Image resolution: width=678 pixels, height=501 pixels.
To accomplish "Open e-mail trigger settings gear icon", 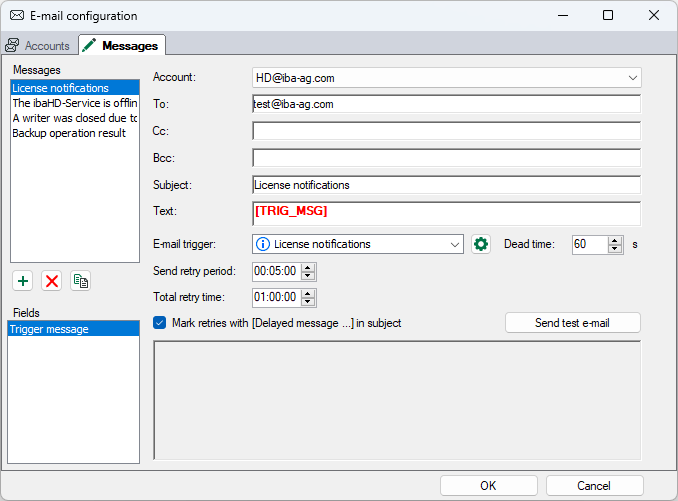I will point(481,244).
